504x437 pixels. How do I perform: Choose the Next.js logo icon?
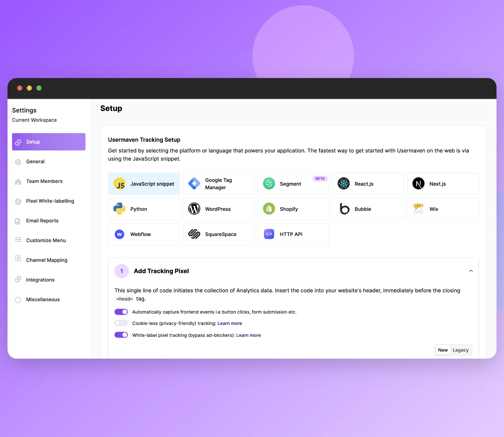[x=419, y=184]
